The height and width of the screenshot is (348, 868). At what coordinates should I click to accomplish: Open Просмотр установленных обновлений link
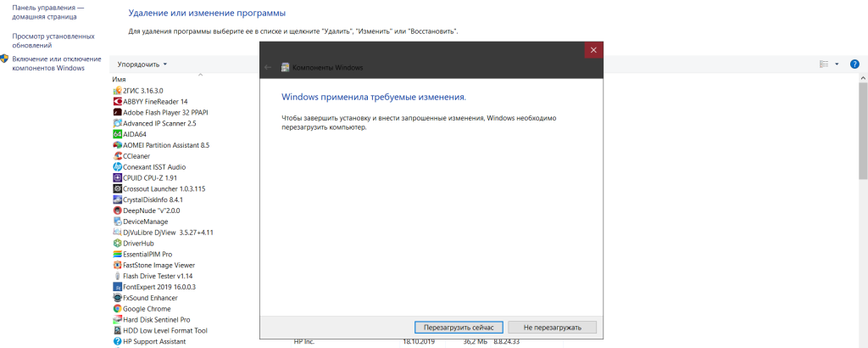point(53,41)
